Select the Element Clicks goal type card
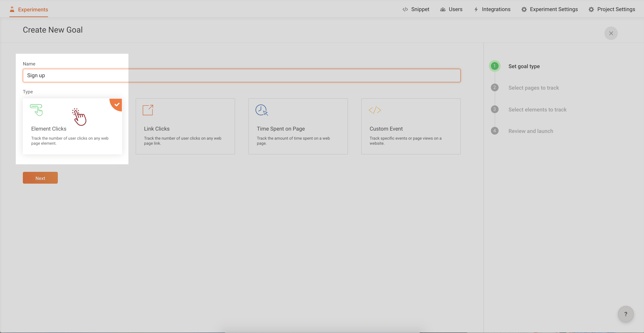644x333 pixels. click(x=73, y=126)
